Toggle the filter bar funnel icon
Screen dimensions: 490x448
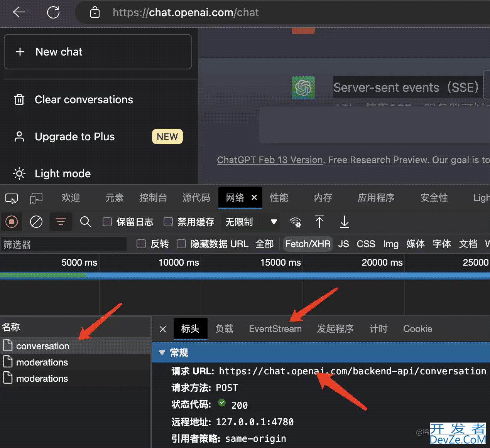[61, 222]
